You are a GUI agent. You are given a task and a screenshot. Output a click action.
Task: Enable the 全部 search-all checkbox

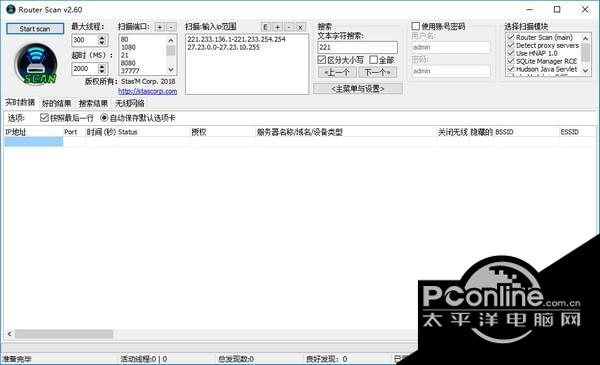373,60
